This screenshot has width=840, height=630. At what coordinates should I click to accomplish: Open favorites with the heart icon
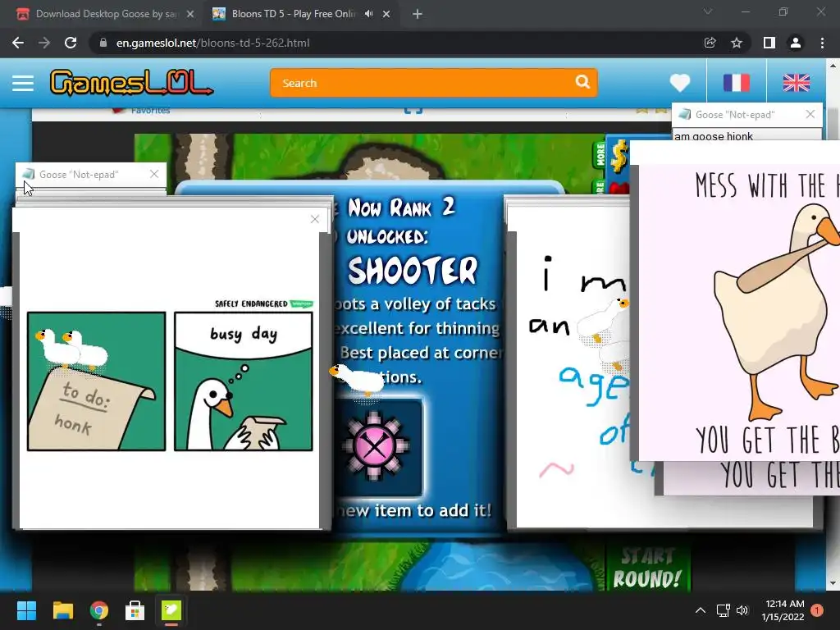(680, 83)
